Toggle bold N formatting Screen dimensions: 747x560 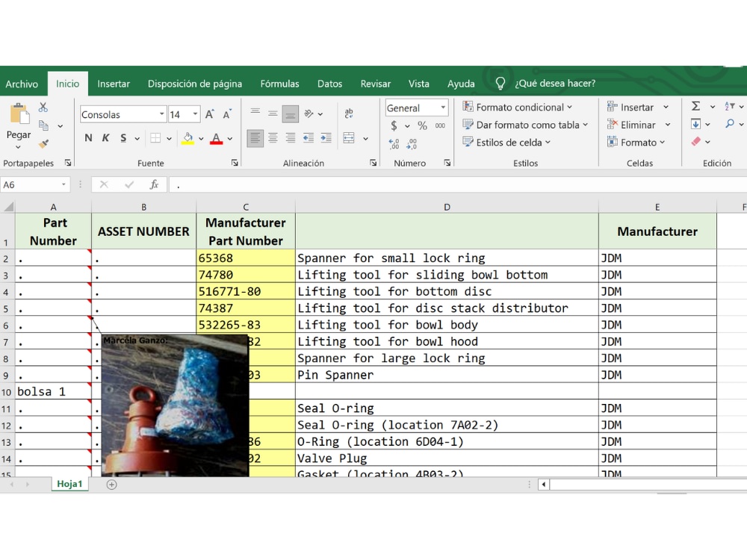coord(88,138)
